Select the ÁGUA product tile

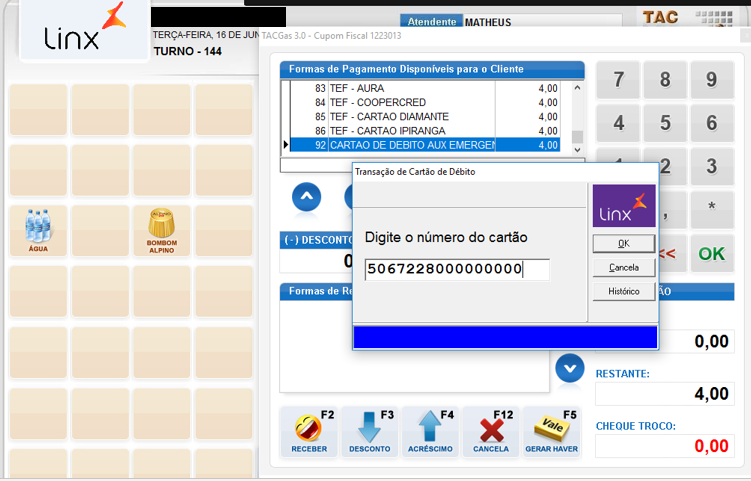pyautogui.click(x=38, y=230)
